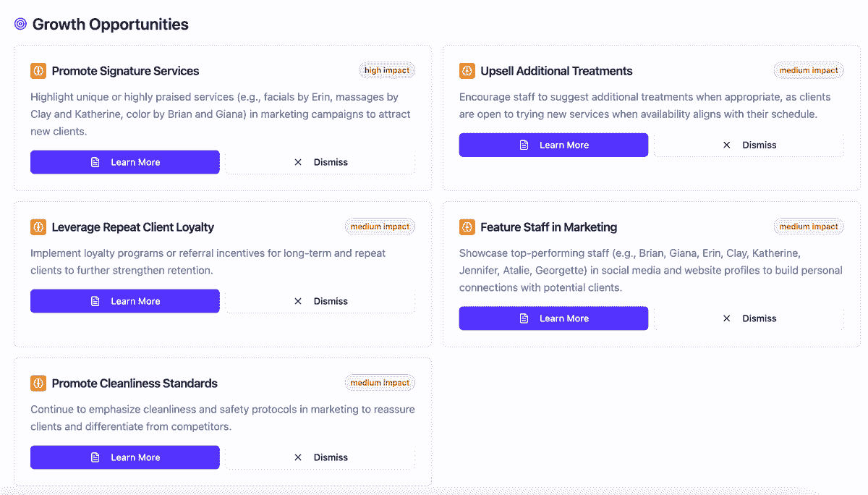Dismiss the Feature Staff in Marketing card

(749, 318)
